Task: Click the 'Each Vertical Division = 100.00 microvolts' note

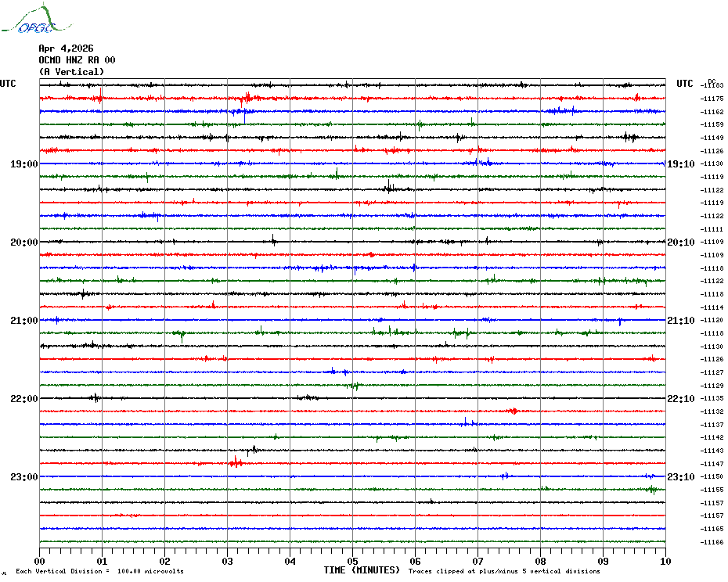Action: point(100,571)
